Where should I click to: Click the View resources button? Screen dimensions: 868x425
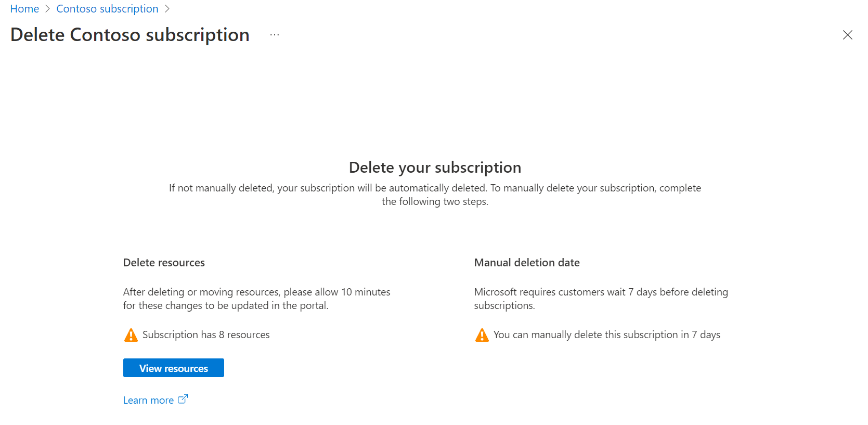click(173, 368)
